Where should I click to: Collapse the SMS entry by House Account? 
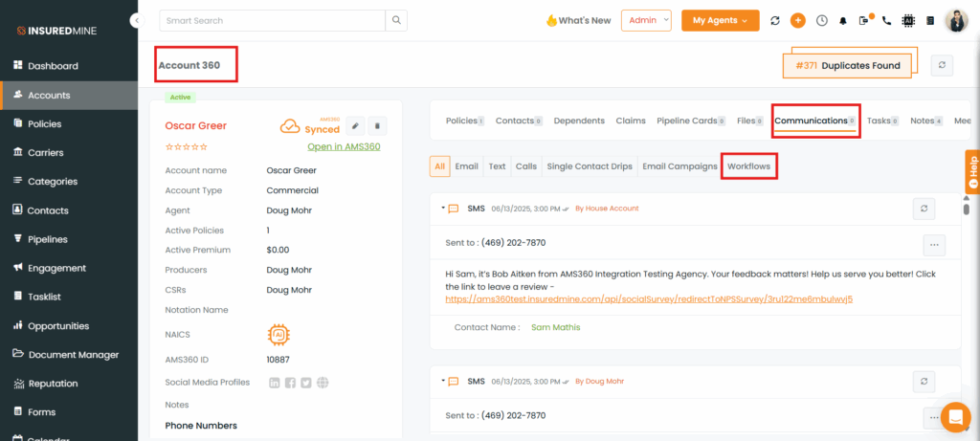pyautogui.click(x=443, y=208)
